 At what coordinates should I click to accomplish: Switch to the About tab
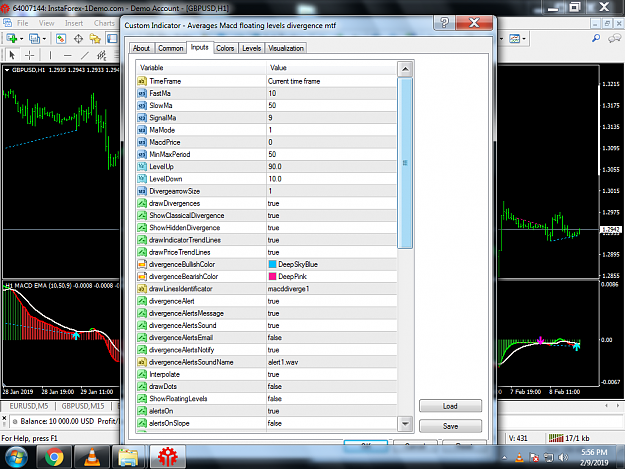(x=141, y=48)
